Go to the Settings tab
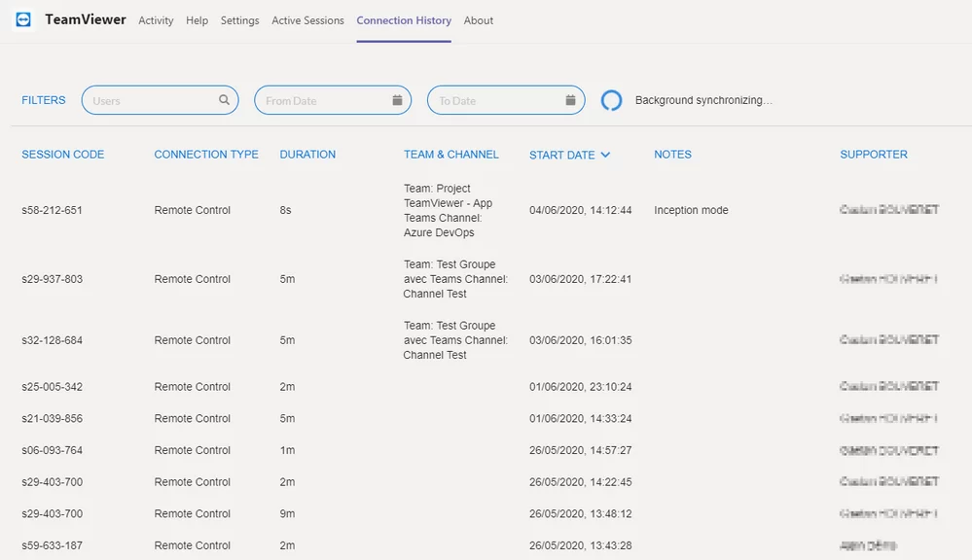972x560 pixels. coord(239,20)
